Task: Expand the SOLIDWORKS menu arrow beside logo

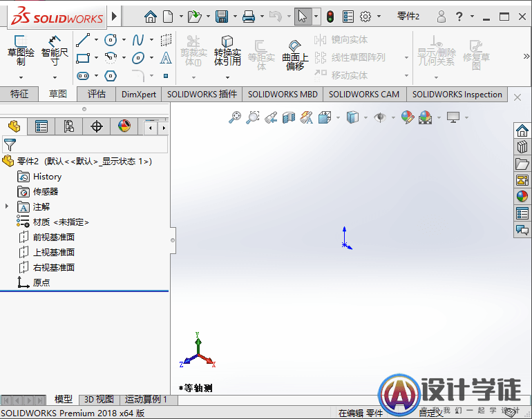Action: (x=114, y=16)
